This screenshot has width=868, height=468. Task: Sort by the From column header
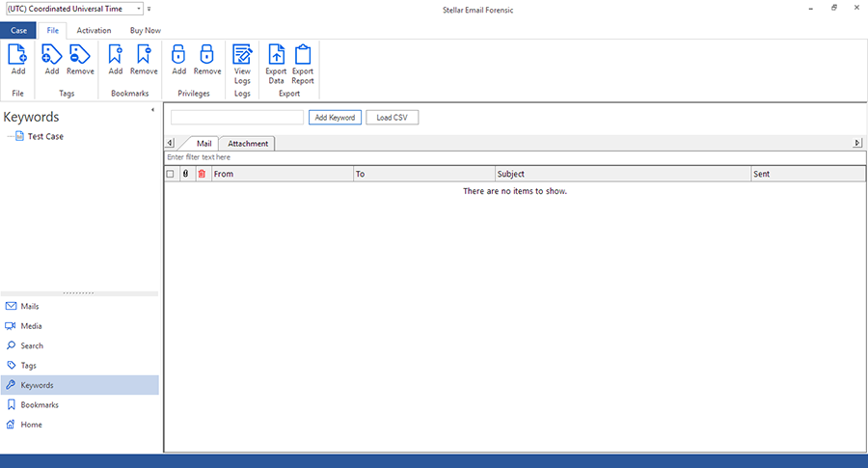tap(283, 174)
